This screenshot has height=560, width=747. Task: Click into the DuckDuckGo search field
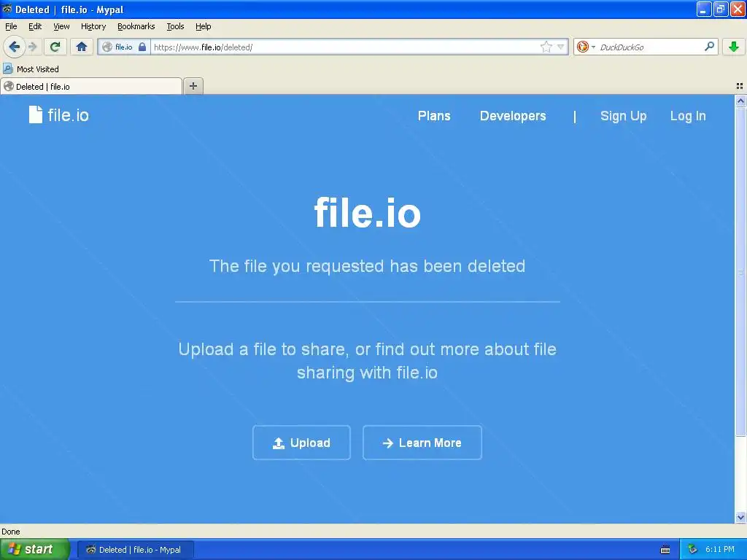tap(650, 47)
